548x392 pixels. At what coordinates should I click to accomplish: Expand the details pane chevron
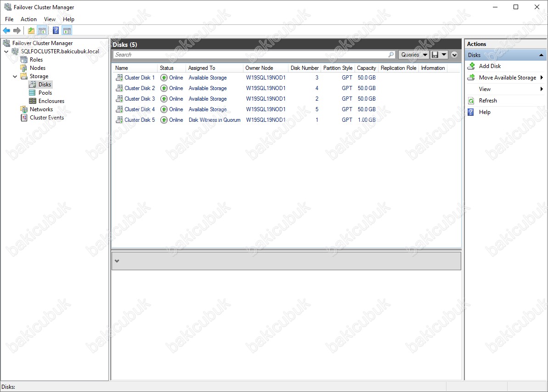click(117, 261)
